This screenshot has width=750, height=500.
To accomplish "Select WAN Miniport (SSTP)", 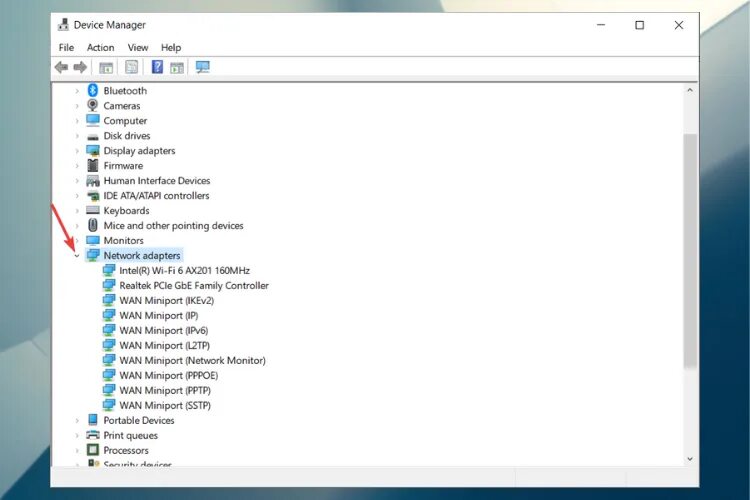I will 165,405.
